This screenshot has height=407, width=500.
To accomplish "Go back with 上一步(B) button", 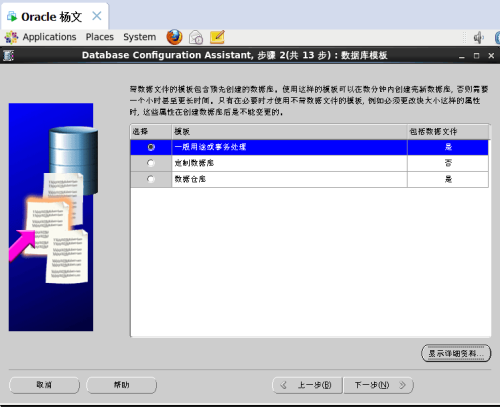I will [x=307, y=385].
